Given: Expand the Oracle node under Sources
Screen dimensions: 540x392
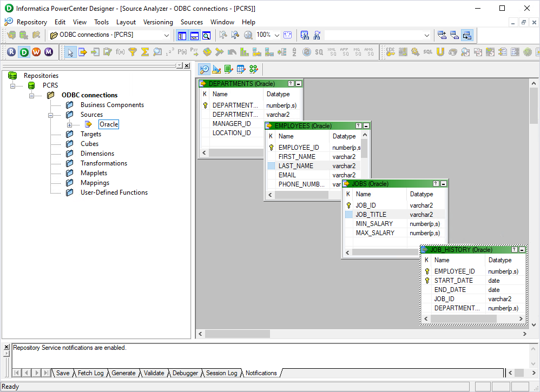Looking at the screenshot, I should pos(69,124).
